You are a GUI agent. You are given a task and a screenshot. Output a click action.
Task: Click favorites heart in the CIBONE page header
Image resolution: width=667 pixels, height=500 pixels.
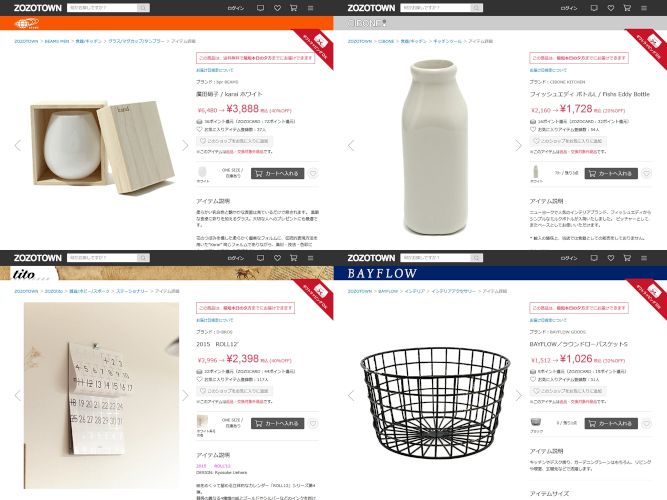(610, 8)
